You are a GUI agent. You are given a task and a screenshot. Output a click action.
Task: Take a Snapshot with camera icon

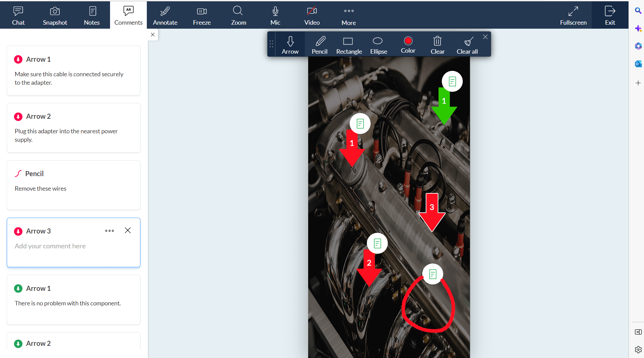55,15
